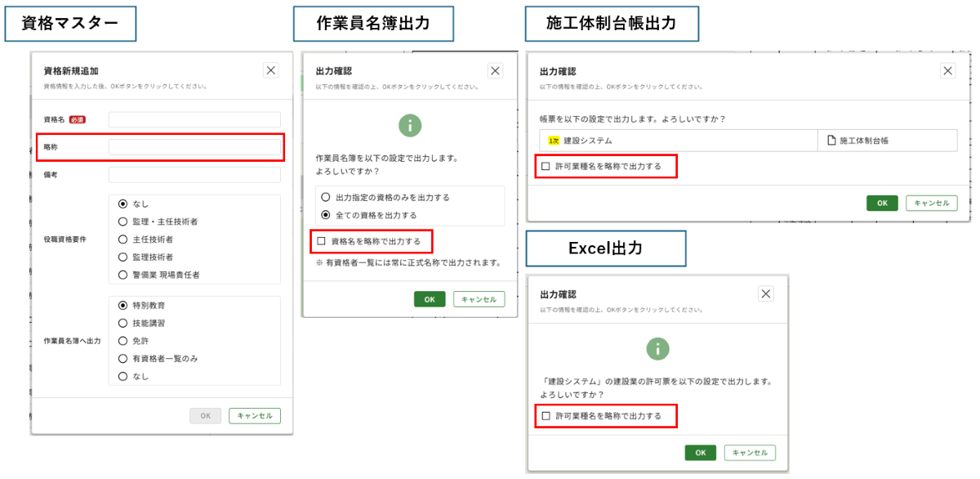Focus the 備考 input box
This screenshot has height=479, width=980.
coord(194,175)
